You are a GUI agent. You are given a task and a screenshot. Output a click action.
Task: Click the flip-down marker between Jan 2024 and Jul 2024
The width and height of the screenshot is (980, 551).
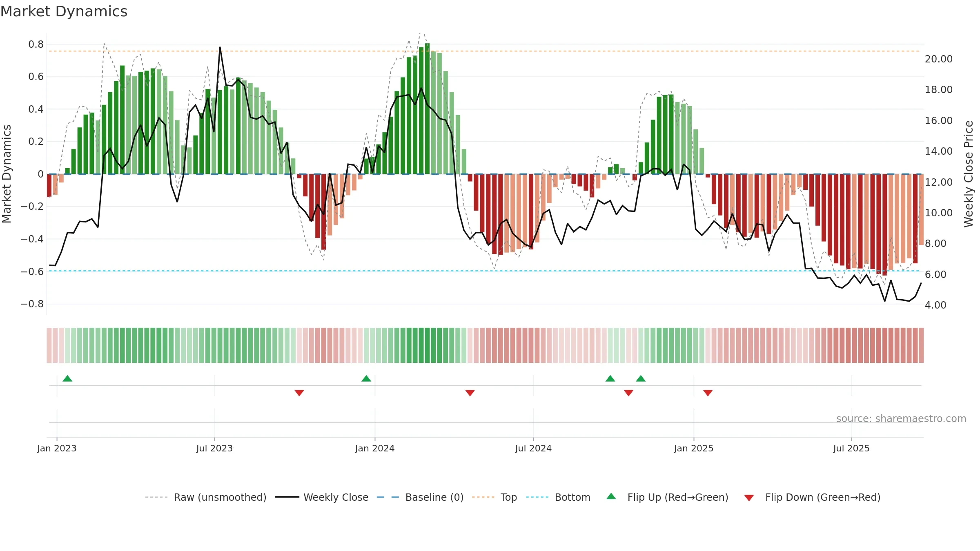point(470,393)
